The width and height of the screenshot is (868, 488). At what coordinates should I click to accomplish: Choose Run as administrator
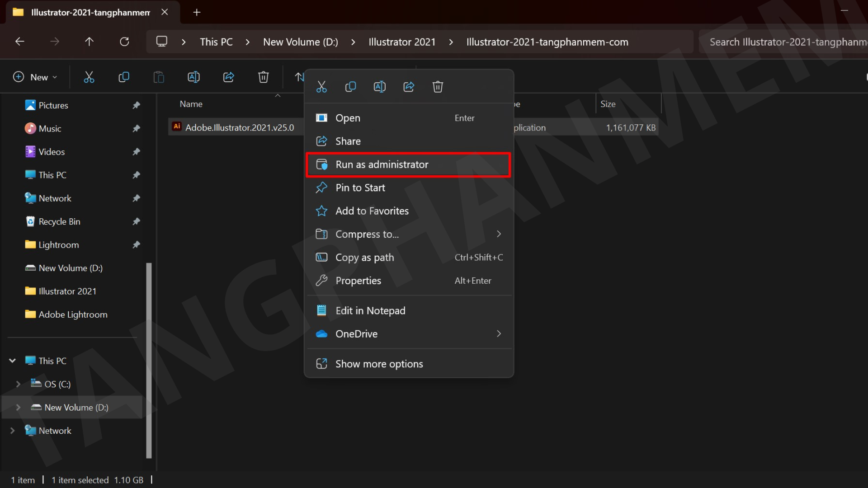tap(409, 164)
